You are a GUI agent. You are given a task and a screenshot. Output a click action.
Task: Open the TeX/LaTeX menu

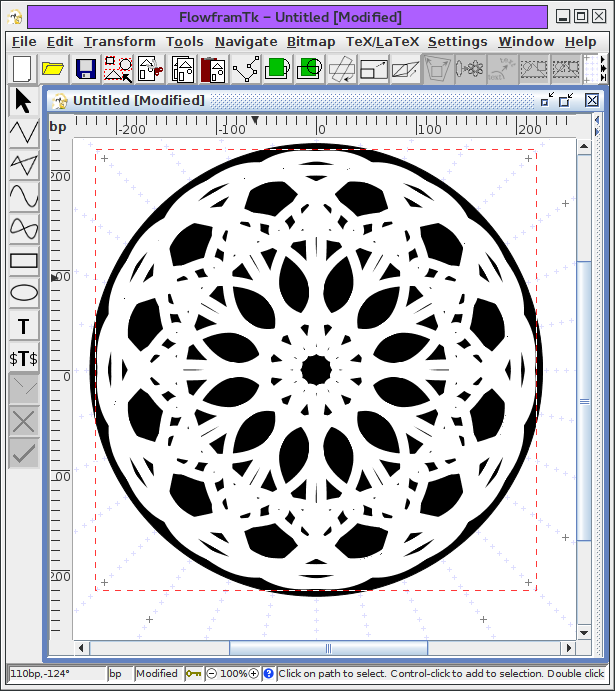pyautogui.click(x=382, y=41)
